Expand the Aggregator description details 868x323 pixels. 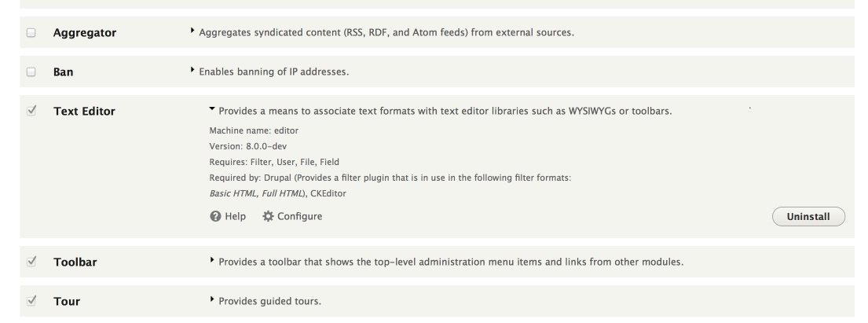click(192, 31)
